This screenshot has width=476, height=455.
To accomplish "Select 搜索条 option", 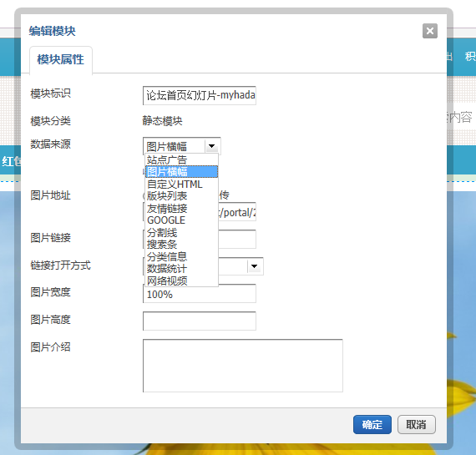I will tap(181, 245).
